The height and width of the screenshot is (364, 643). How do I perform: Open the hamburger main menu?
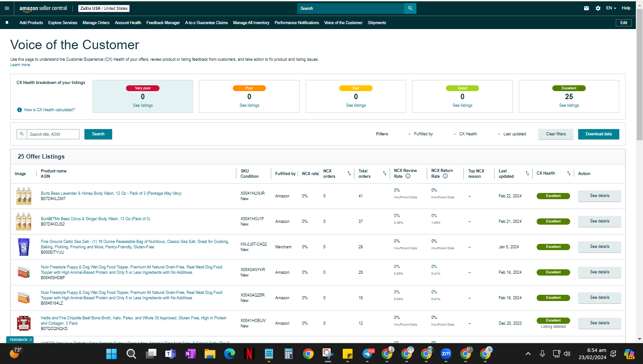click(7, 8)
